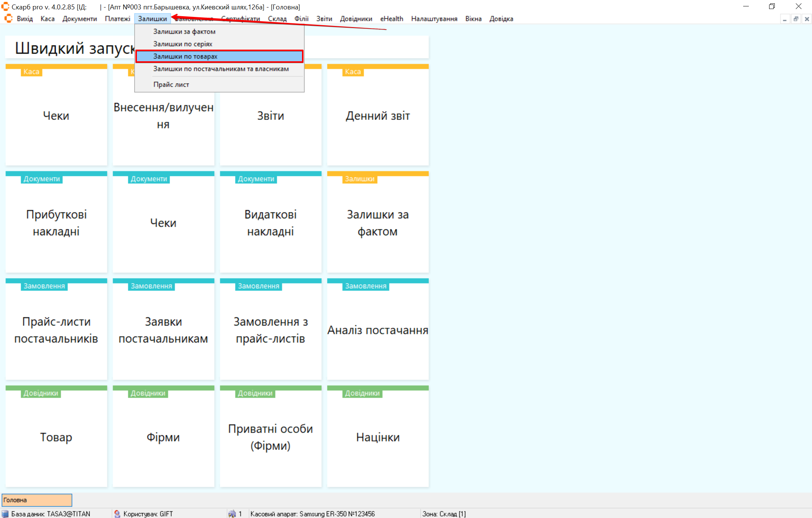Click the Скарб logo icon before Вихід
The width and height of the screenshot is (812, 518).
click(8, 18)
